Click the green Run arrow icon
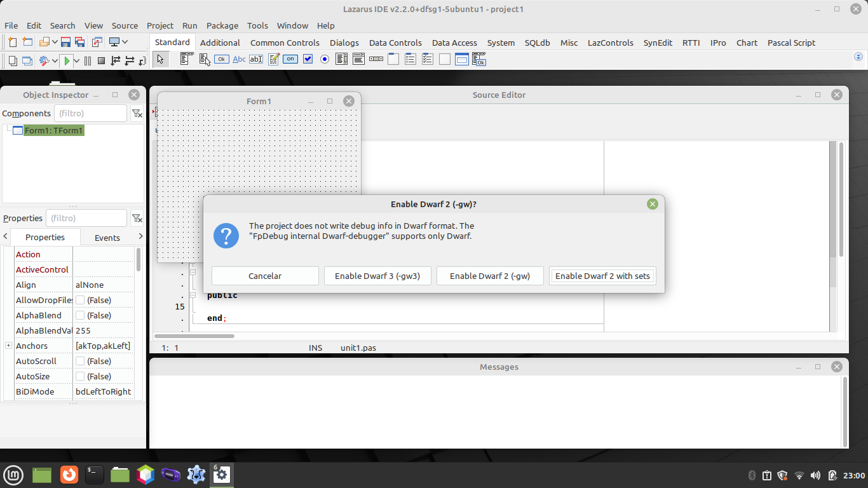Viewport: 868px width, 488px height. coord(67,60)
